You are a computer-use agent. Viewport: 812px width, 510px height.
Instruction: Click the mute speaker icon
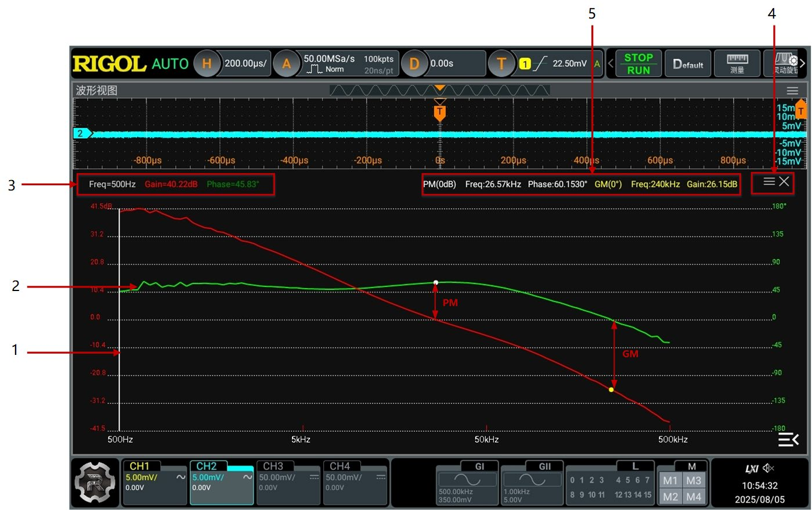(x=768, y=468)
